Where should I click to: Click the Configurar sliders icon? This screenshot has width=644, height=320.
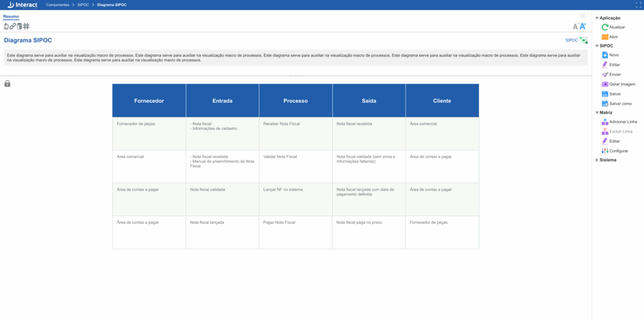coord(605,151)
